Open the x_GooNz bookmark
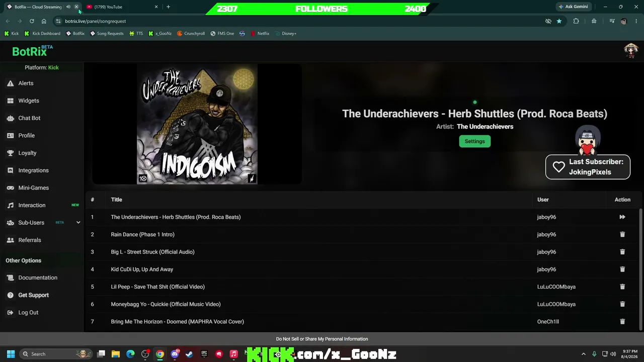 pos(160,34)
